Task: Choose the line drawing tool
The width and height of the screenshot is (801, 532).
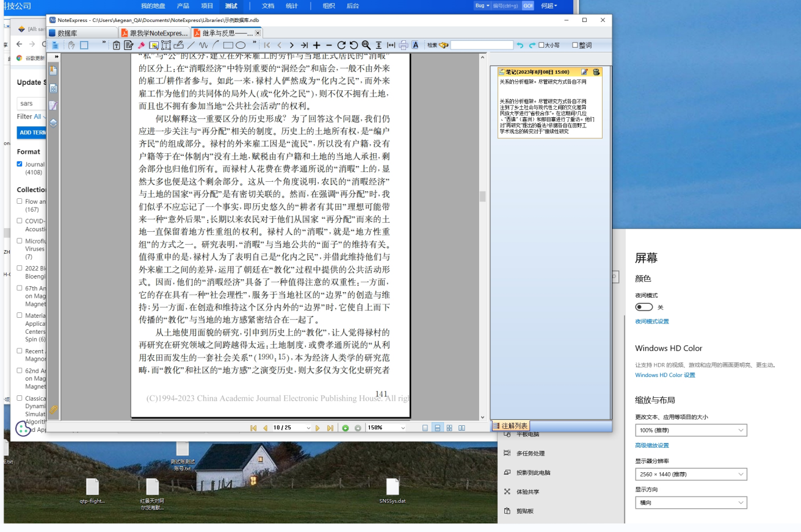Action: (191, 45)
